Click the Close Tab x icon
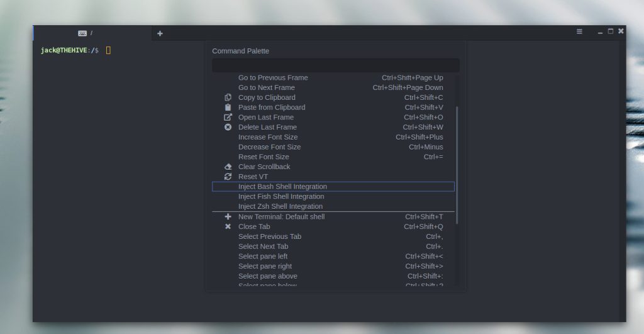This screenshot has height=334, width=644. [x=228, y=226]
